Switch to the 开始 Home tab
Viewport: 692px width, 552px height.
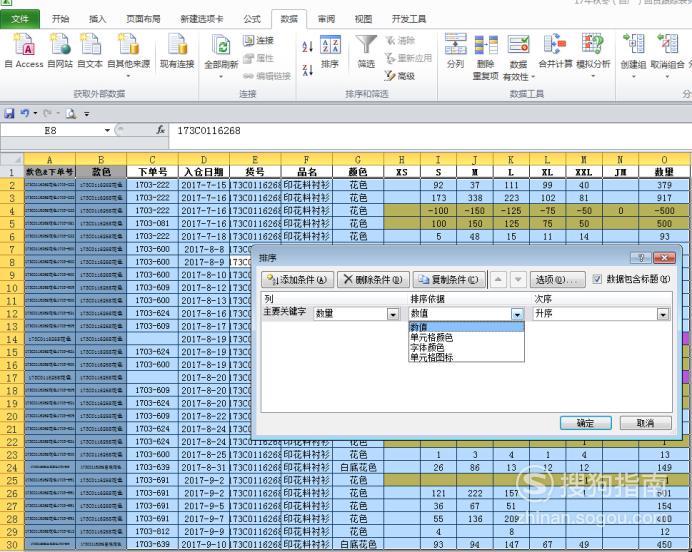click(60, 19)
